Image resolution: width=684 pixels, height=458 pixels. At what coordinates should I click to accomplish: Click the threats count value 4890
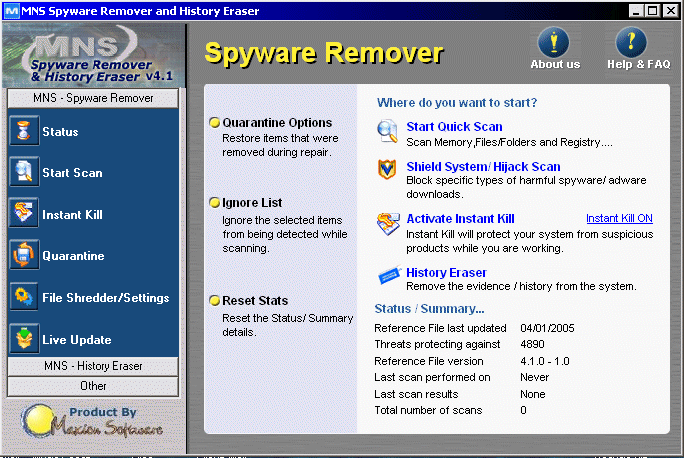(x=532, y=344)
